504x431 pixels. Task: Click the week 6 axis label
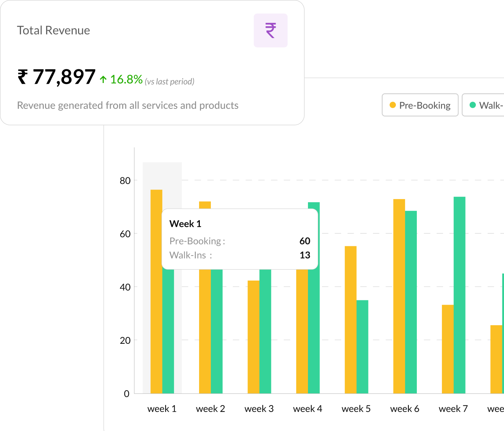click(x=404, y=409)
